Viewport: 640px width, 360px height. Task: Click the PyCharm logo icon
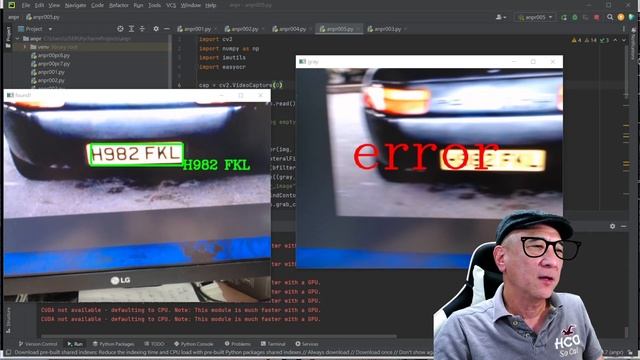[x=11, y=5]
